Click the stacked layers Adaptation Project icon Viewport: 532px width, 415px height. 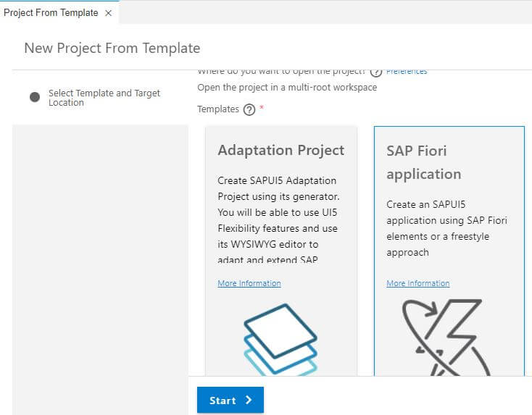pos(280,340)
